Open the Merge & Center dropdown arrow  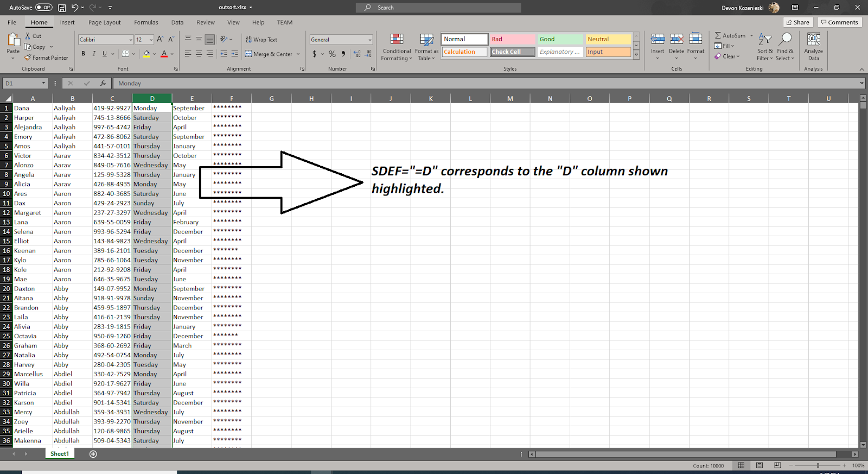click(x=298, y=54)
